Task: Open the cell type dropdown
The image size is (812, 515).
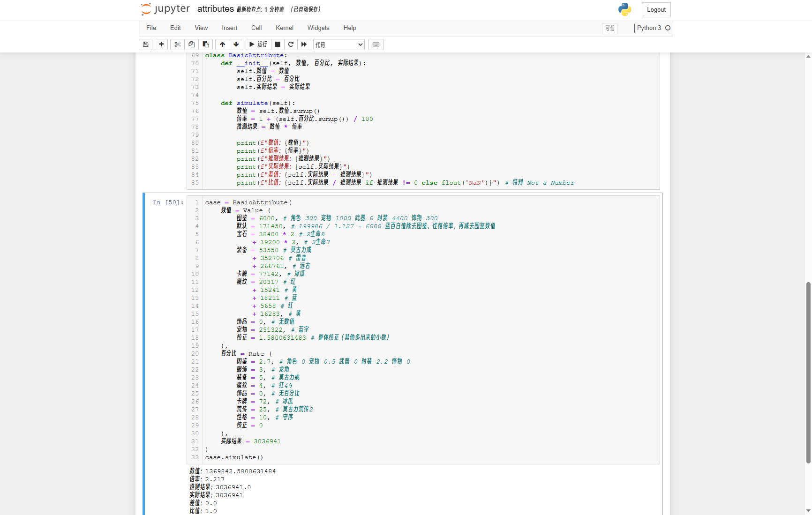Action: [339, 45]
